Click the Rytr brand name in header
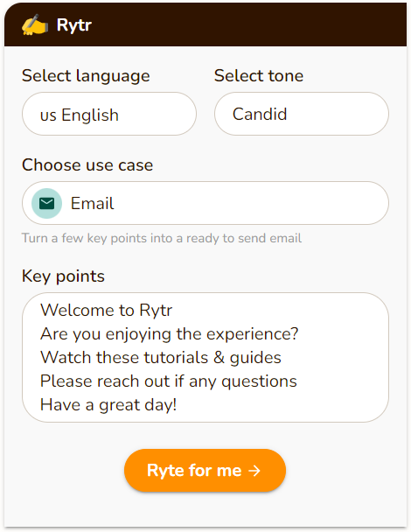 pyautogui.click(x=74, y=25)
